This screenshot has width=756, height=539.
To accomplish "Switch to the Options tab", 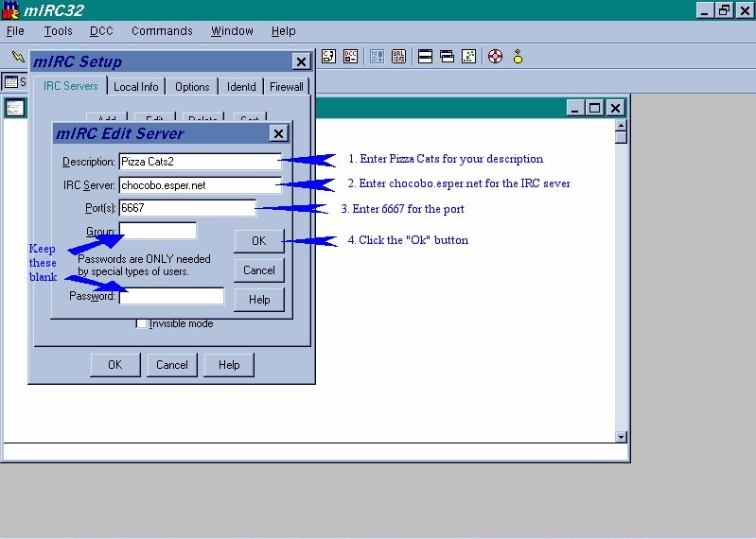I will pos(192,87).
